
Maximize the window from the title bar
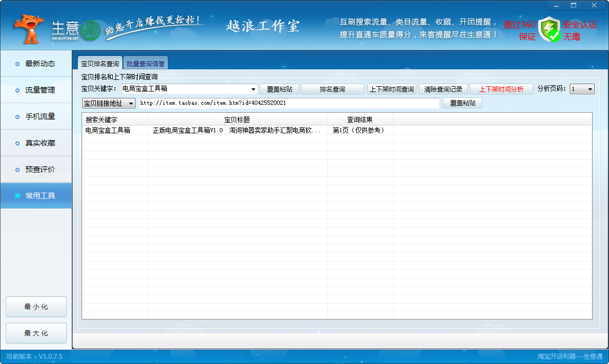[574, 5]
